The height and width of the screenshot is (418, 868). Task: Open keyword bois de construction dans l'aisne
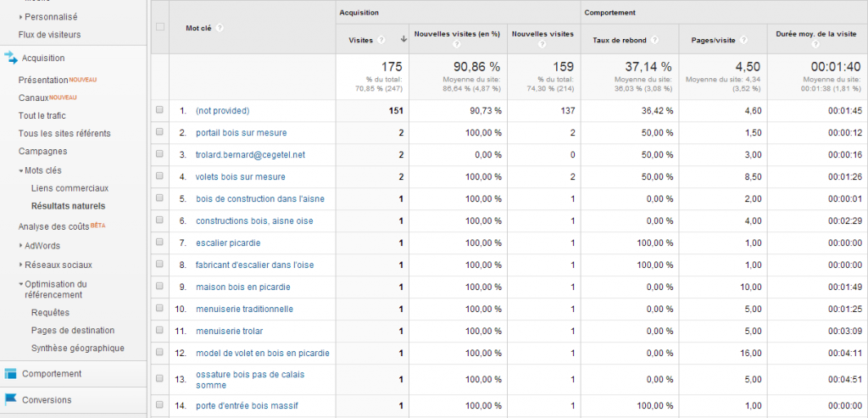coord(260,198)
